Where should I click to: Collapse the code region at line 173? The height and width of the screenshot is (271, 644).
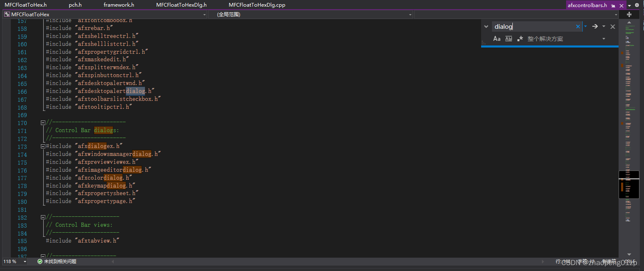coord(43,146)
